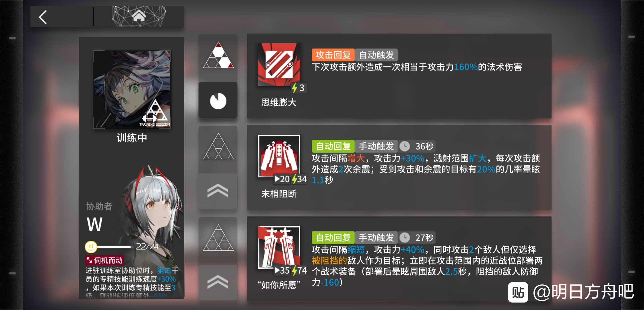Click W's morale bar showing 22/24

(x=122, y=247)
